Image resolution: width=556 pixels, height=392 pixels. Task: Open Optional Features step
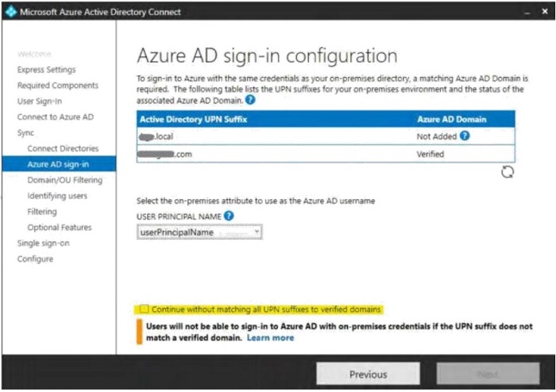click(60, 227)
